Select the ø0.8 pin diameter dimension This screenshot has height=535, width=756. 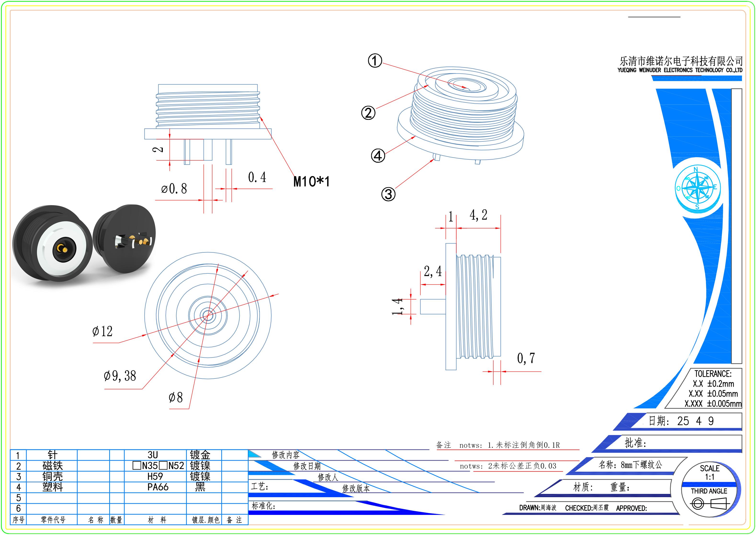[174, 189]
